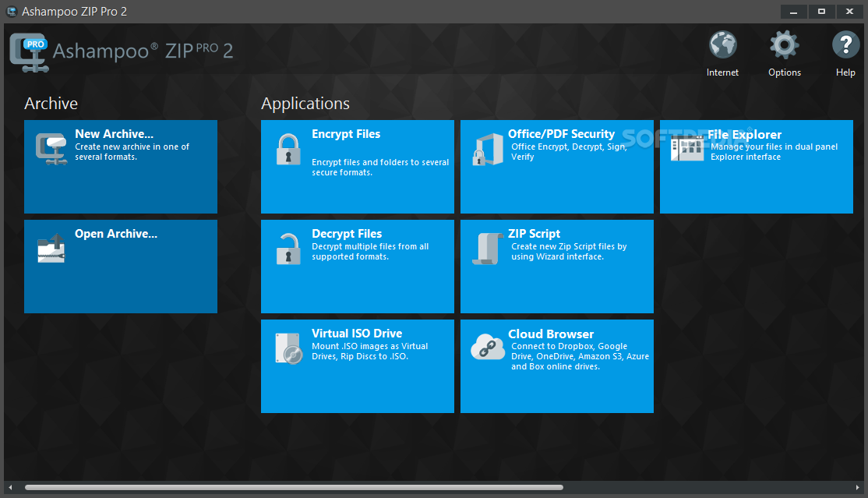Click 'Encrypt files and folders to several' text
Screen dimensions: 868x498
(380, 162)
